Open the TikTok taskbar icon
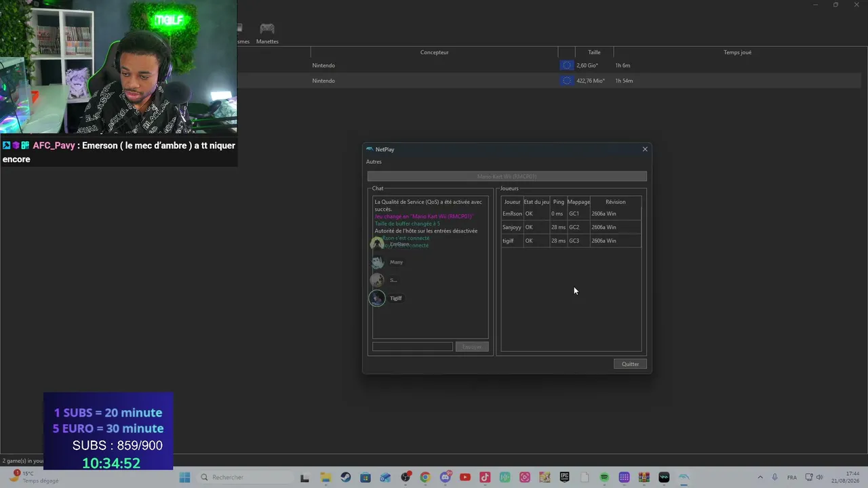 485,477
